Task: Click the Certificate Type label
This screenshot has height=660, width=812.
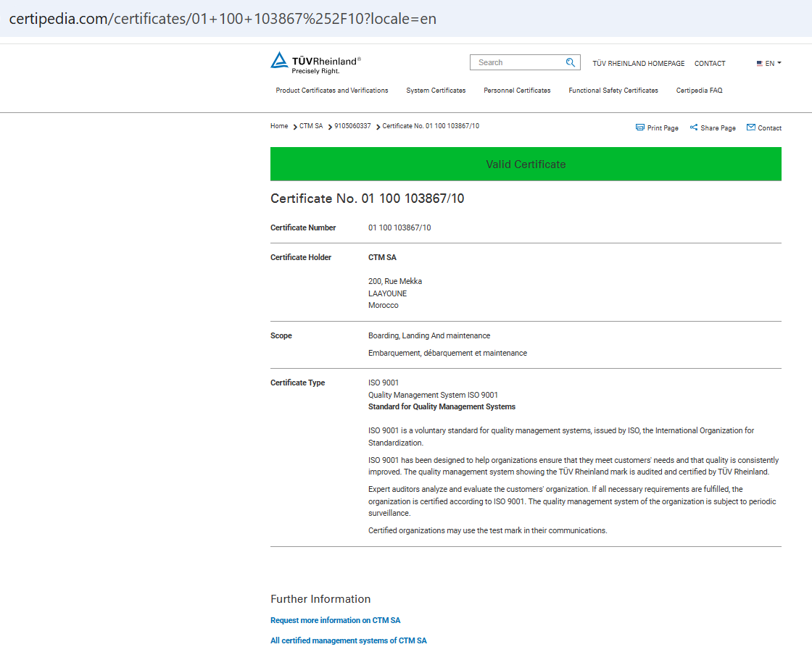Action: [x=298, y=383]
